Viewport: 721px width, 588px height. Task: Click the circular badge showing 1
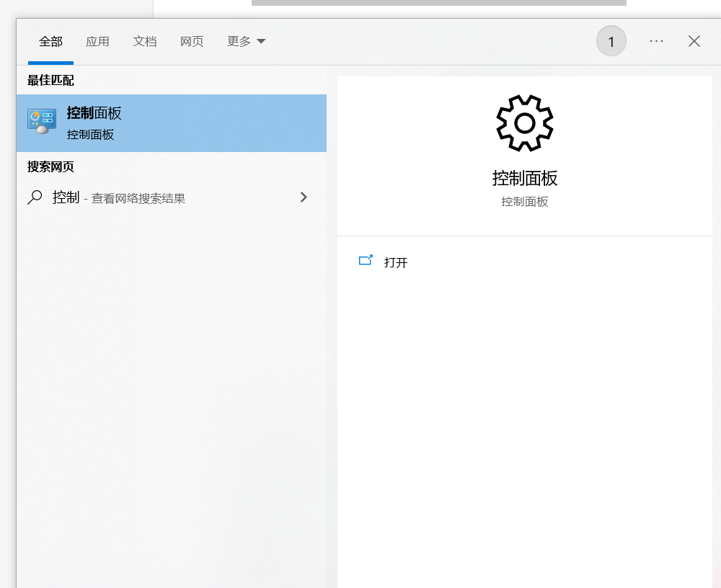tap(611, 41)
